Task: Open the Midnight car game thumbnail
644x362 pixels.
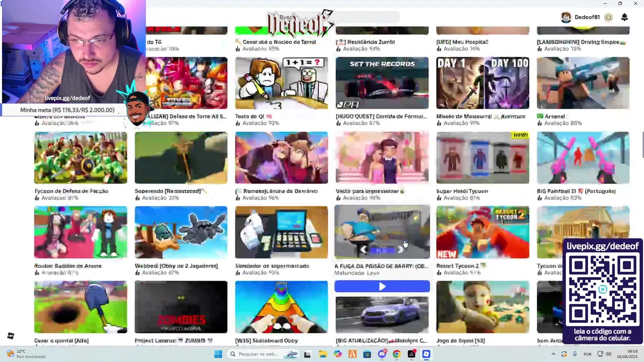Action: (x=382, y=315)
